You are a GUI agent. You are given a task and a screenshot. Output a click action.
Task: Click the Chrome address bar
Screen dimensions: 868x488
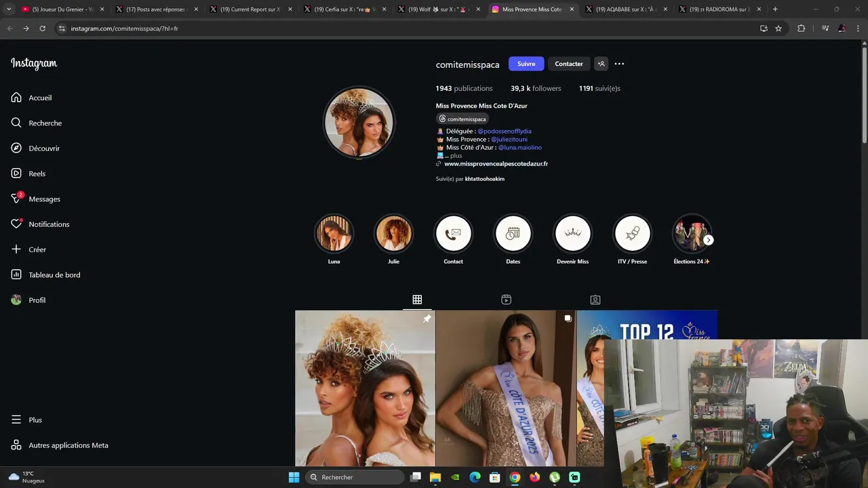407,28
